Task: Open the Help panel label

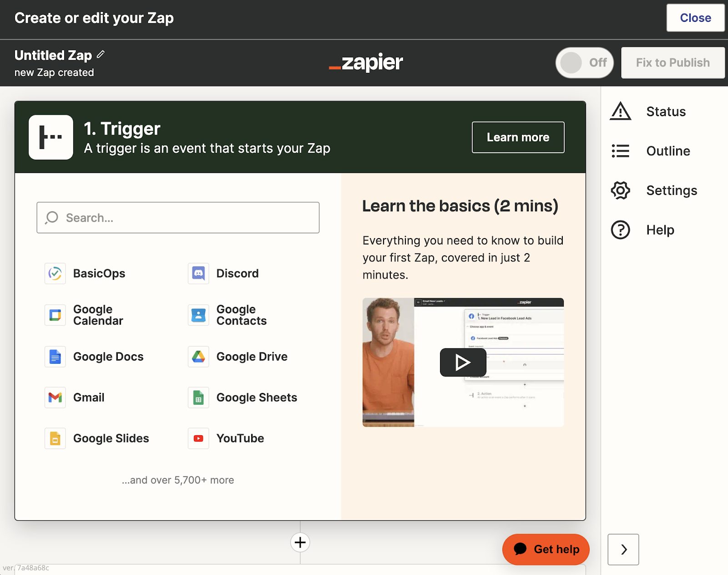Action: [660, 230]
